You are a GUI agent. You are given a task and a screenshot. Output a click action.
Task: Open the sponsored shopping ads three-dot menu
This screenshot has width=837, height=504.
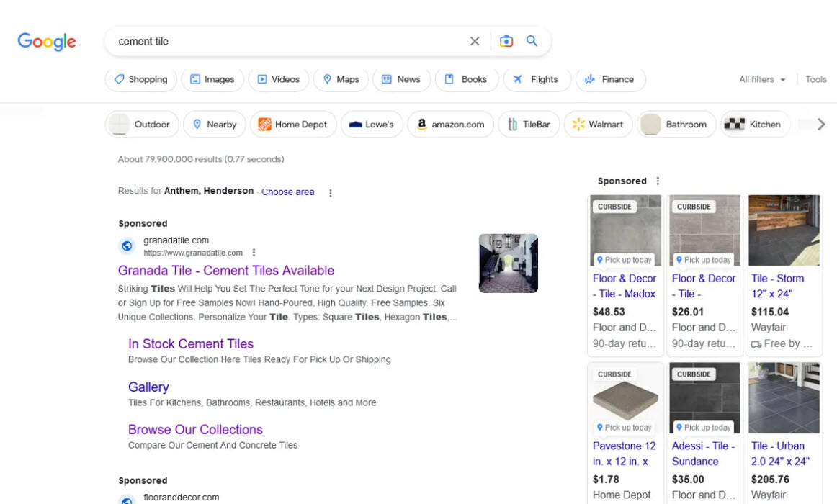658,181
